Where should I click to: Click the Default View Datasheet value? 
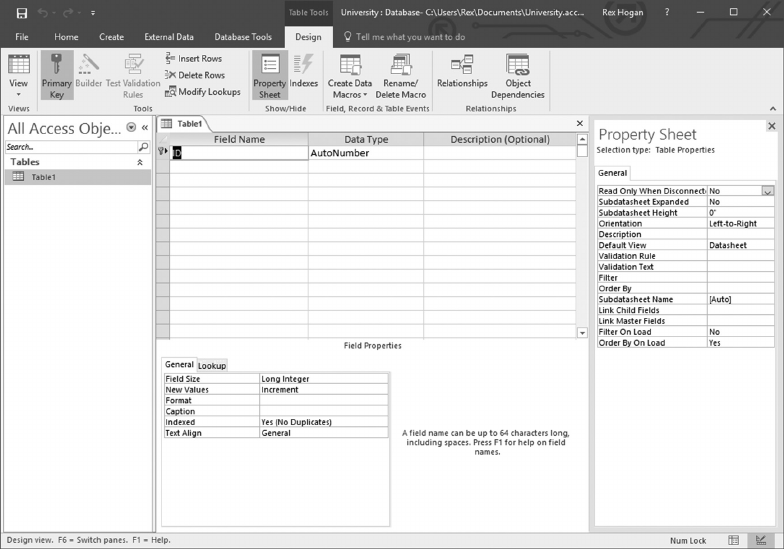[x=740, y=246]
